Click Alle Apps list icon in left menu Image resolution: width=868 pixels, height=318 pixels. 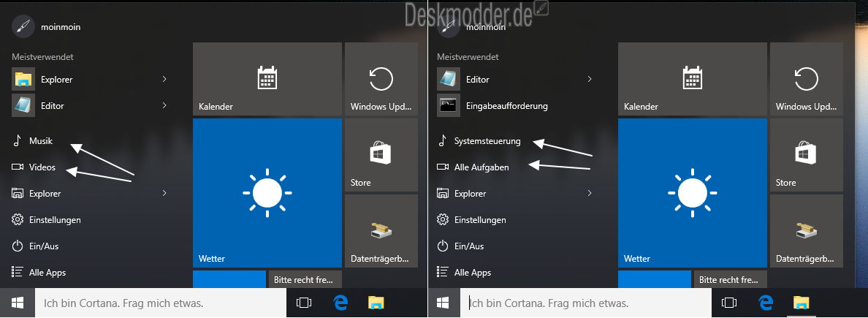17,272
